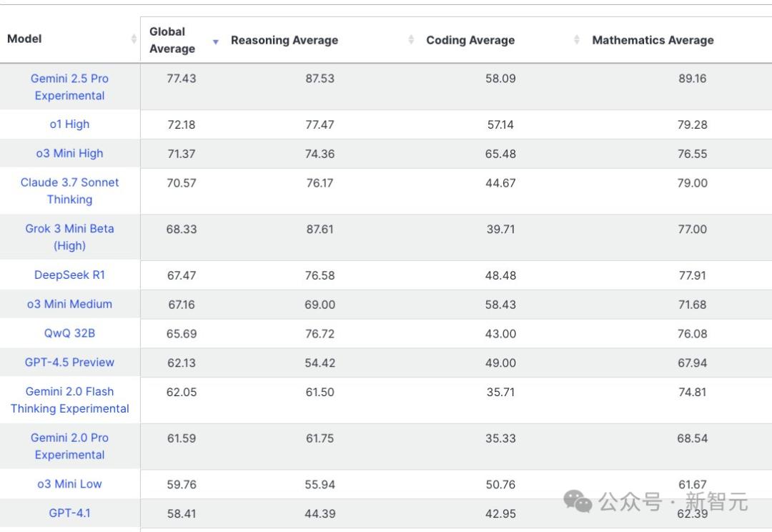Select reasoning value 76.58
Image resolution: width=772 pixels, height=532 pixels.
click(x=320, y=275)
